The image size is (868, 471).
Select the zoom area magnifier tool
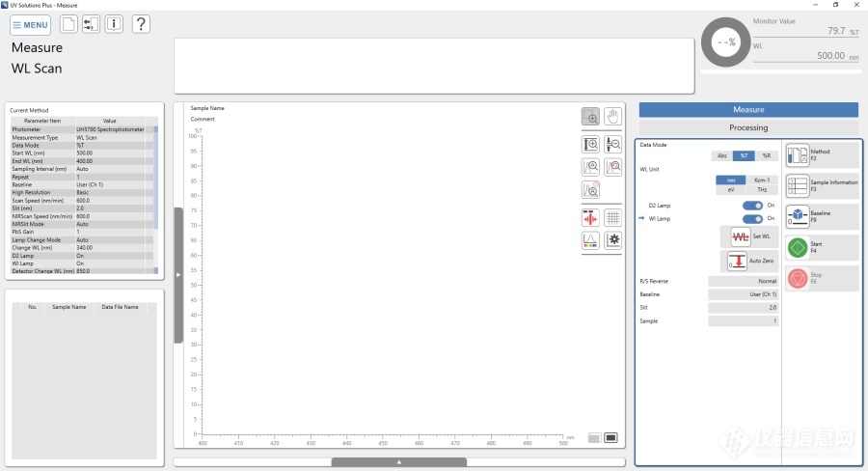click(x=590, y=116)
